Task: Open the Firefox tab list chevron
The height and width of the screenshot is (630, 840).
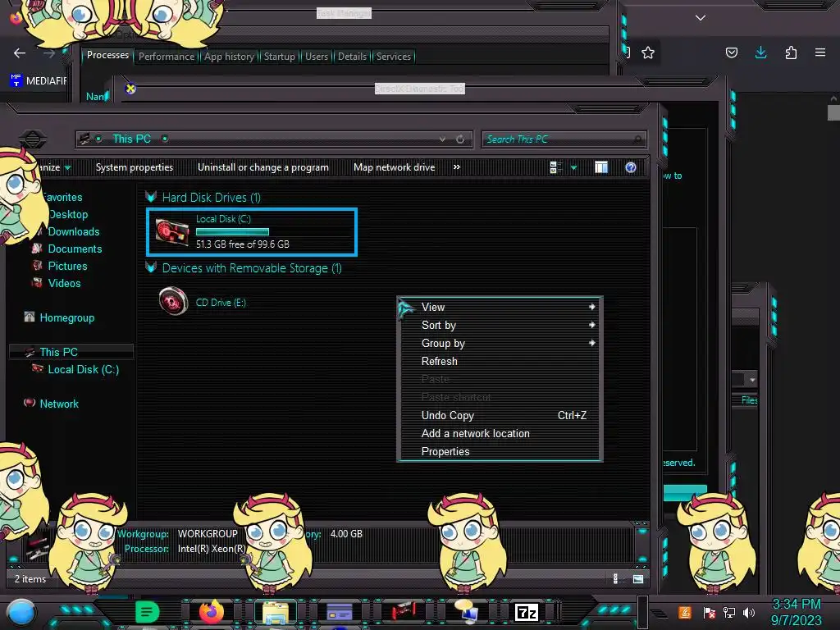Action: (x=701, y=18)
